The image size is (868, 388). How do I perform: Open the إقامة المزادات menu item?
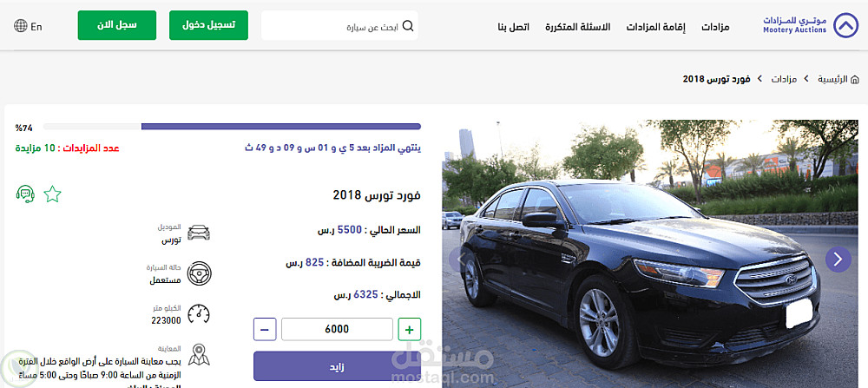[x=655, y=27]
